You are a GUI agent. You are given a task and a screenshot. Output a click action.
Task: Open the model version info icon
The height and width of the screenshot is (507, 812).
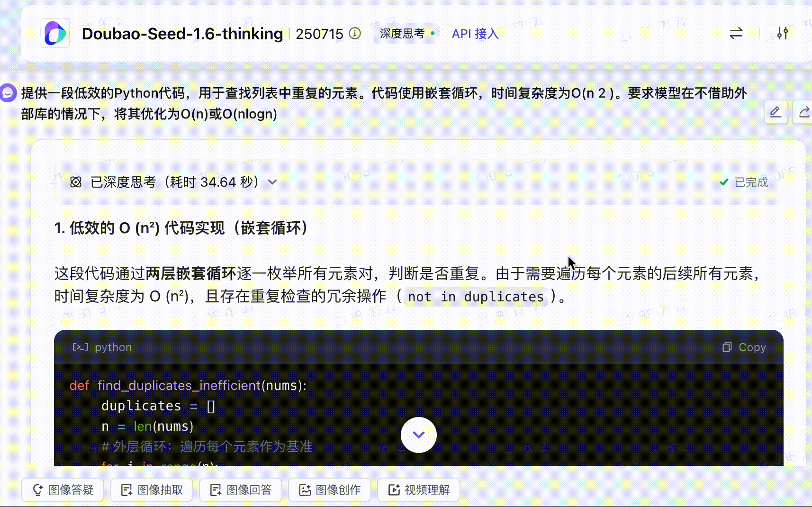pos(355,33)
